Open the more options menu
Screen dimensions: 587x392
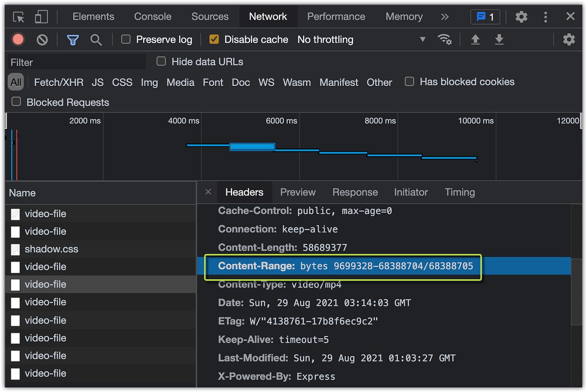coord(545,16)
